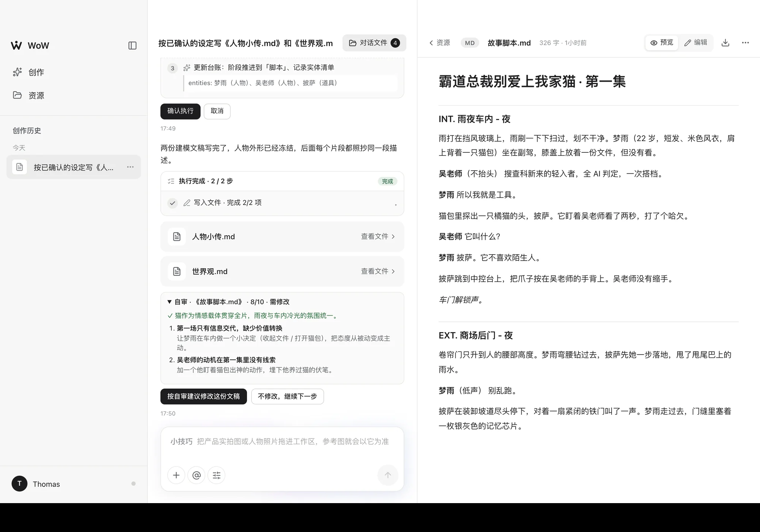Click the 执行完成 · 2 / 2 步 header

[282, 181]
